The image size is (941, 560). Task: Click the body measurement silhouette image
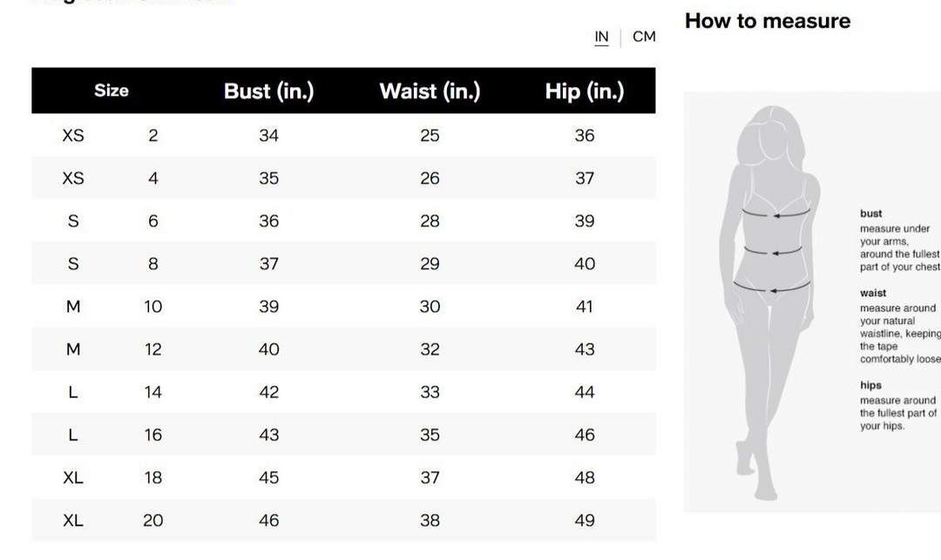(x=770, y=303)
